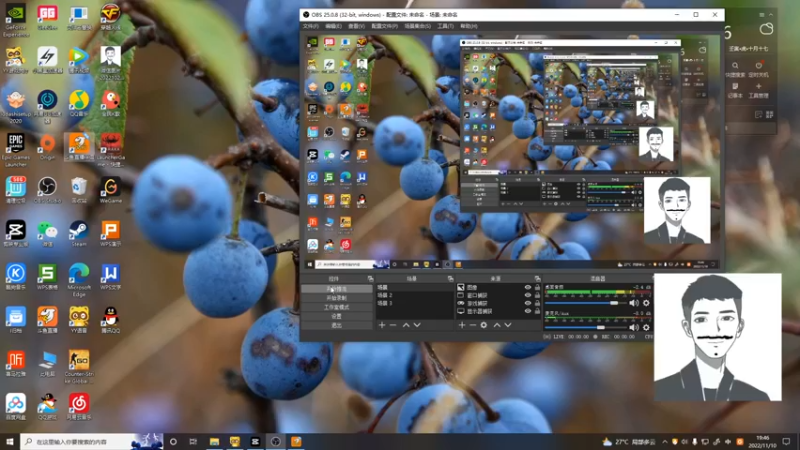The width and height of the screenshot is (800, 450).
Task: Lock the 窗口捕获 source
Action: pos(537,295)
